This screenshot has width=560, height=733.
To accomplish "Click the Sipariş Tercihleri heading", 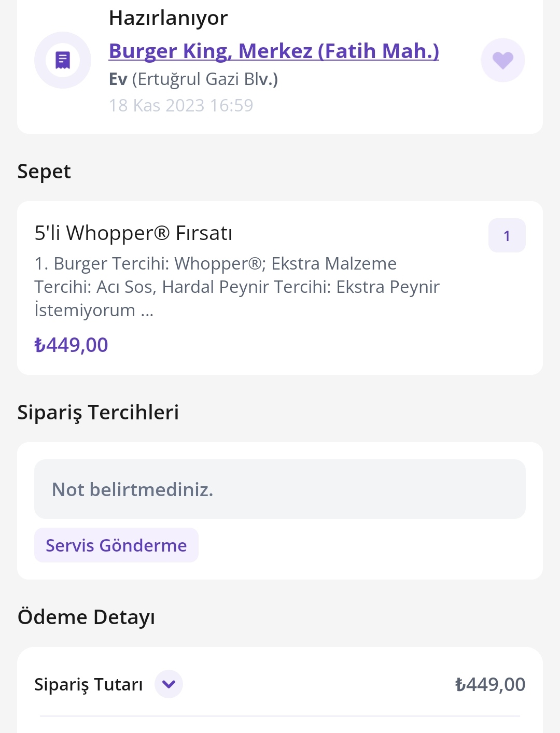I will pyautogui.click(x=98, y=413).
